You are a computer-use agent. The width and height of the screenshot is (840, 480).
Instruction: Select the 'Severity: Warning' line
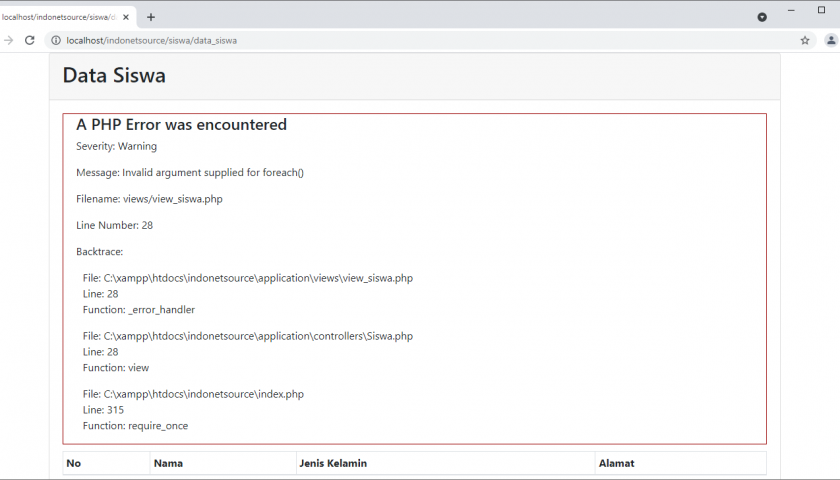coord(116,146)
